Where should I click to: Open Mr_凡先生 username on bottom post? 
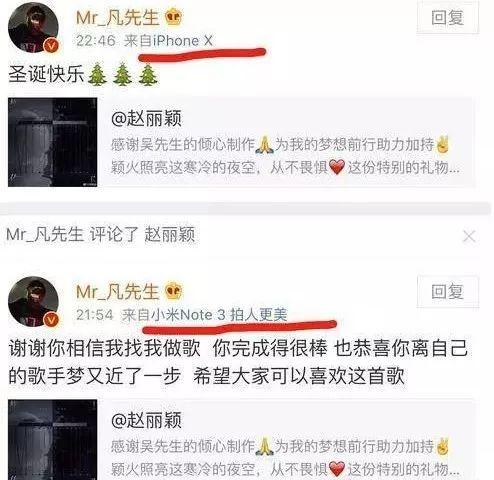click(117, 292)
